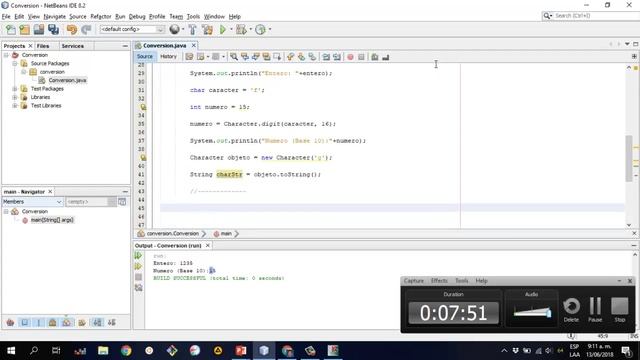Toggle Show Non-Public Members in Navigator footer
This screenshot has height=360, width=640.
point(53,322)
